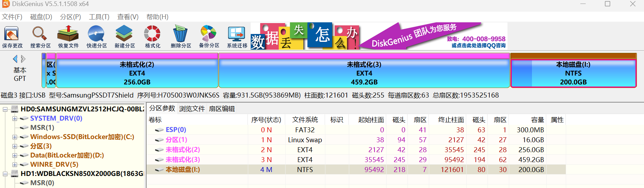Click drive icon of 未格式化(3) row
Screen dimensions: 644x188
[159, 160]
